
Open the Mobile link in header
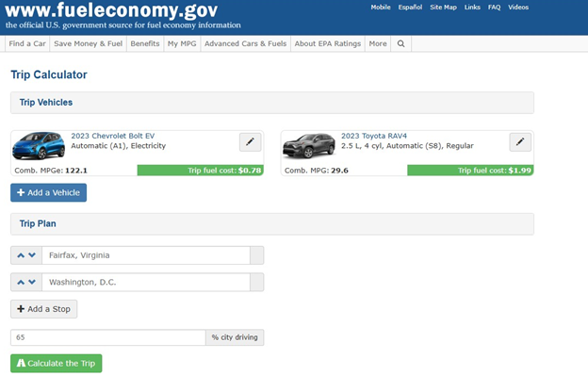click(x=381, y=8)
